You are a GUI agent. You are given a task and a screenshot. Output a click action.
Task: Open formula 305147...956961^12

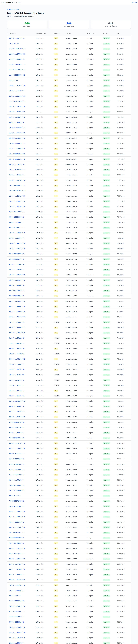pos(17,327)
